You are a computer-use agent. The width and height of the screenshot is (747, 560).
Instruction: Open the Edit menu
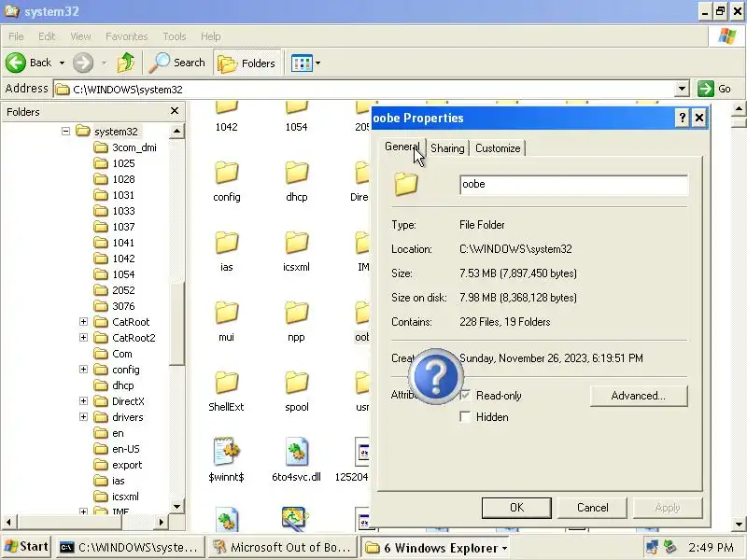[47, 36]
